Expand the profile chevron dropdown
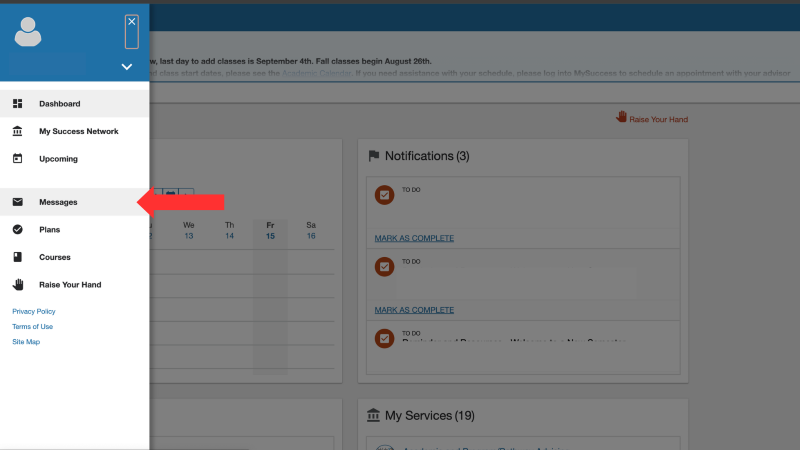Image resolution: width=800 pixels, height=450 pixels. [127, 67]
